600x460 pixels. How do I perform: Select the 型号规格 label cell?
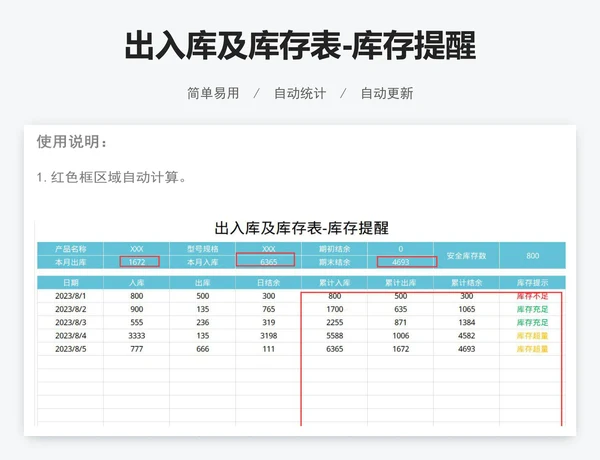click(x=202, y=248)
